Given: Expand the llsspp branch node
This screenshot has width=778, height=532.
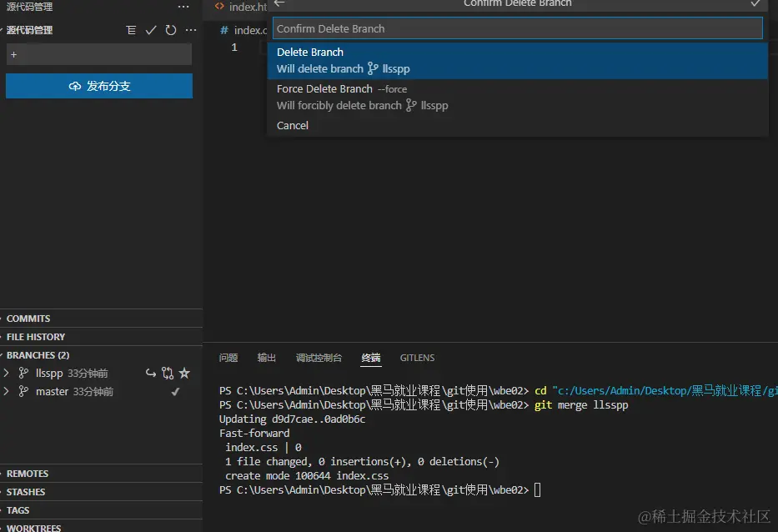Looking at the screenshot, I should pos(7,373).
